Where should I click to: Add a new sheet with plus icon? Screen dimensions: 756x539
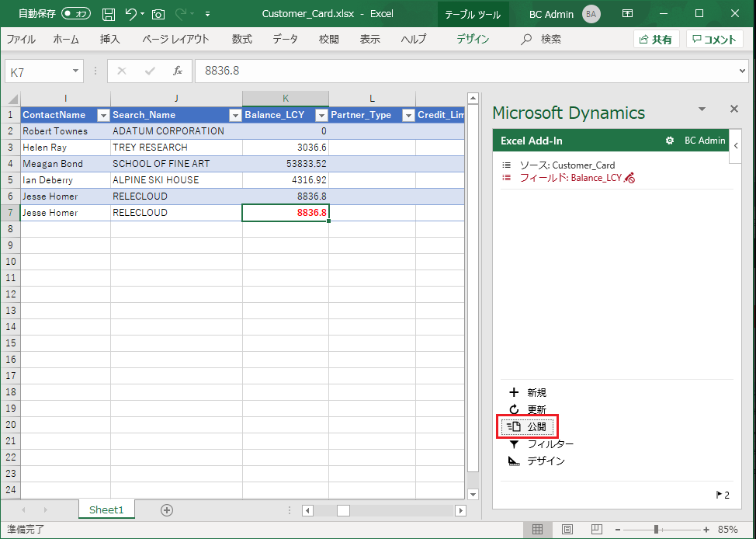coord(166,510)
